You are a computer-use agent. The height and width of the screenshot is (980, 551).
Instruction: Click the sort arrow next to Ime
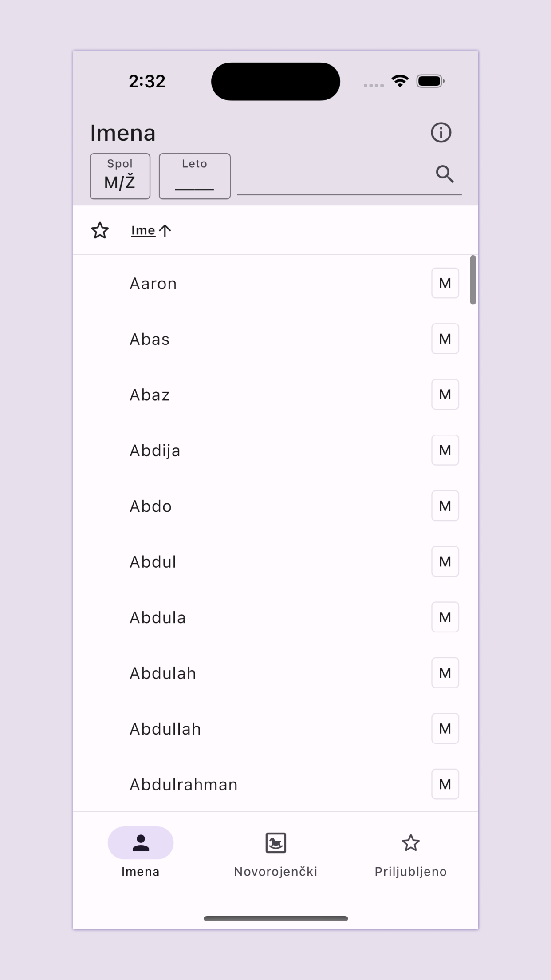click(165, 230)
